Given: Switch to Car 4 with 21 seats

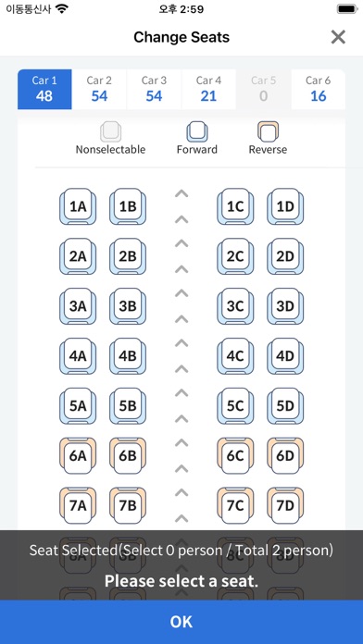Looking at the screenshot, I should click(x=208, y=89).
